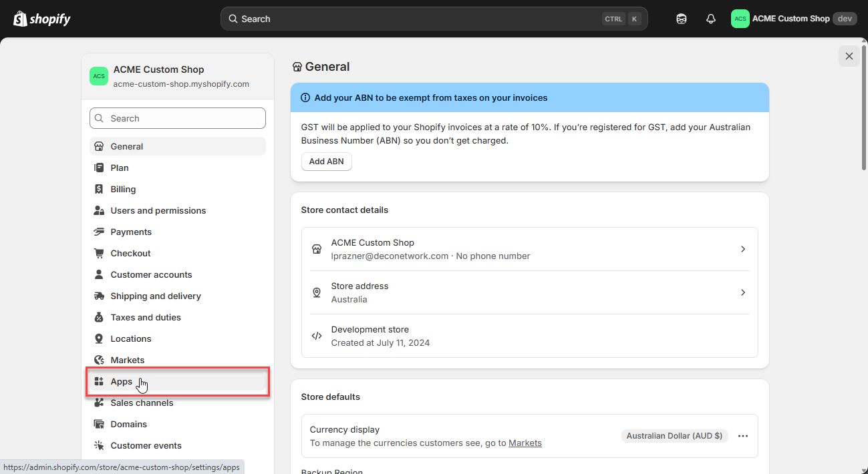
Task: Click the Australian Dollar (AUD $) badge
Action: [x=674, y=436]
